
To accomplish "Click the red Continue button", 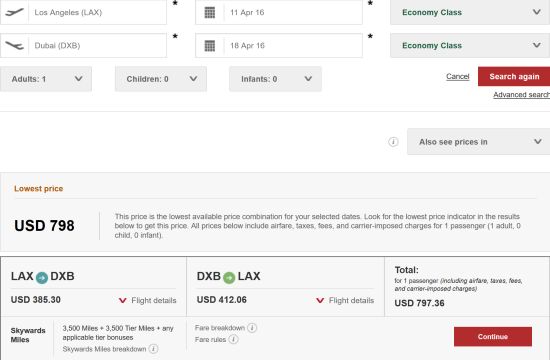I will coord(493,337).
